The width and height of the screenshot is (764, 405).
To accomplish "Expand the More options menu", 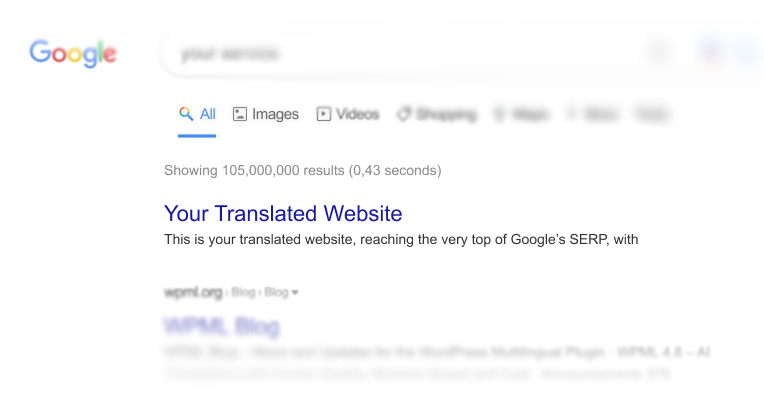I will click(x=592, y=115).
